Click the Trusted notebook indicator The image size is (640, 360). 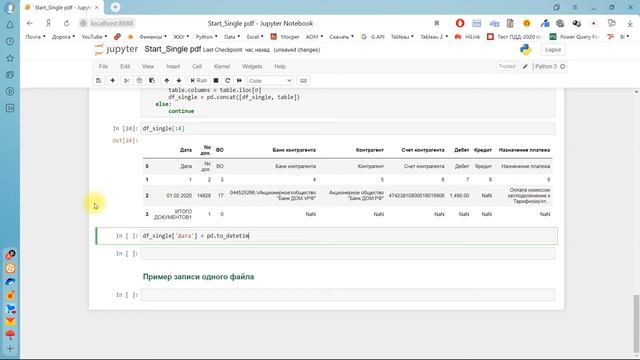tap(507, 66)
